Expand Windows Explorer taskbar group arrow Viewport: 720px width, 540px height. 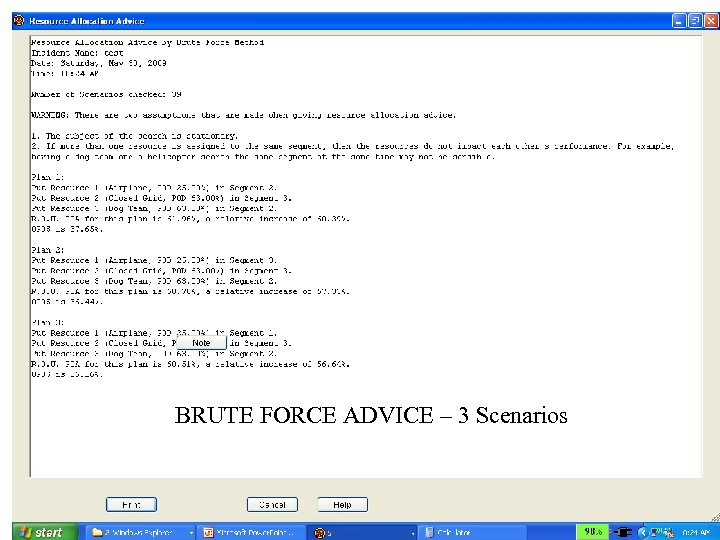click(191, 533)
